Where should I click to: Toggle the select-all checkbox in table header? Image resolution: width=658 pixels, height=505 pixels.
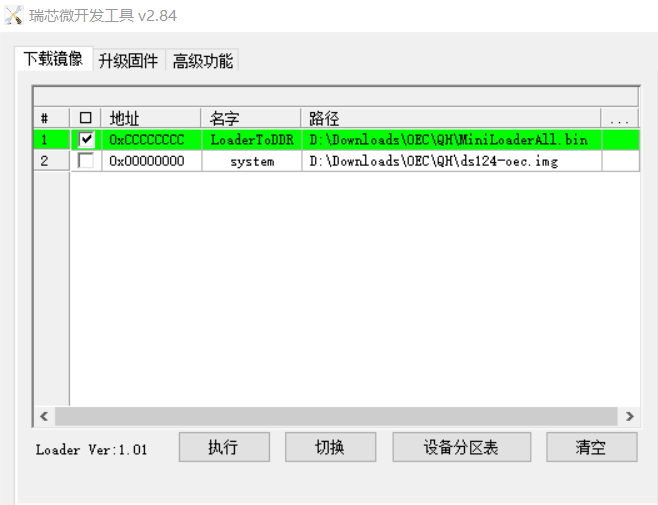(85, 119)
